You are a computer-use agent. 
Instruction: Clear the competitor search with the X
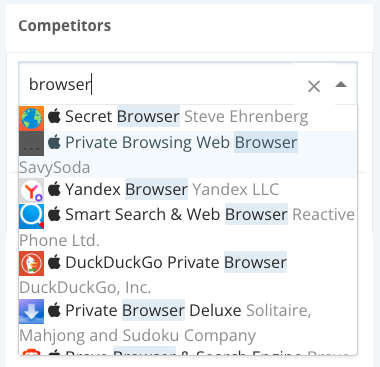click(314, 86)
